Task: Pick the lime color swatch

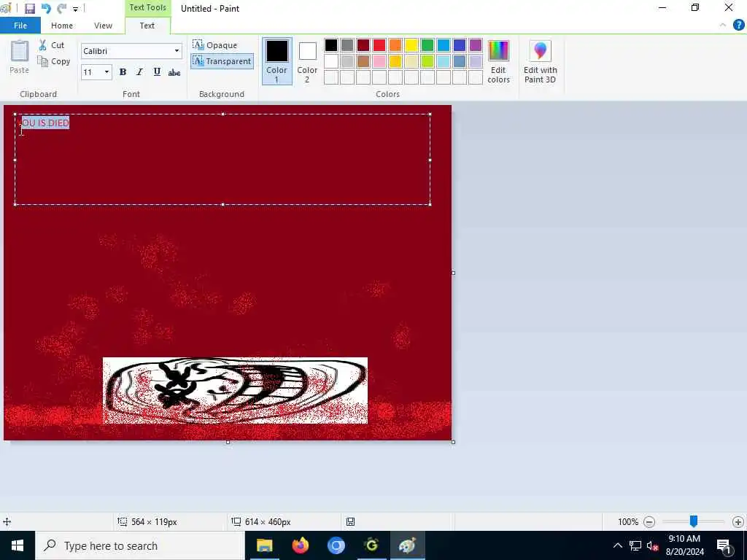Action: 427,61
